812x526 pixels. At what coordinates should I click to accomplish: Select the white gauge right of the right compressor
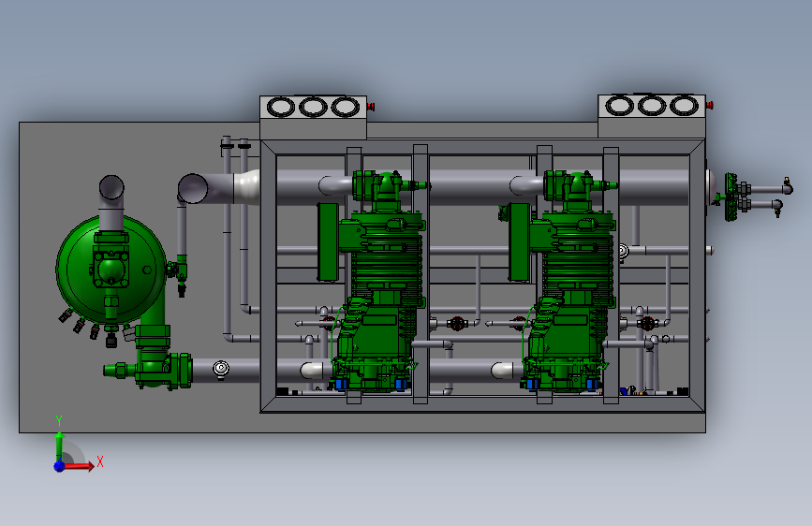click(x=622, y=252)
